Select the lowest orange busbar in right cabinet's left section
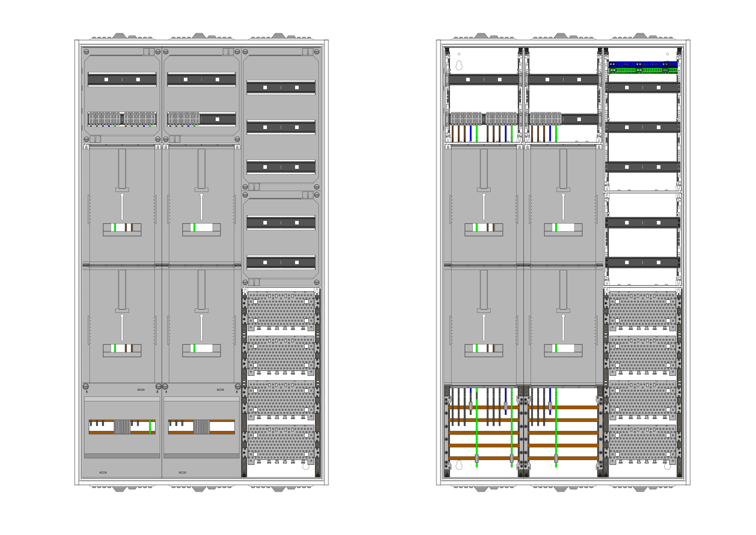Viewport: 756px width, 535px height. point(484,458)
